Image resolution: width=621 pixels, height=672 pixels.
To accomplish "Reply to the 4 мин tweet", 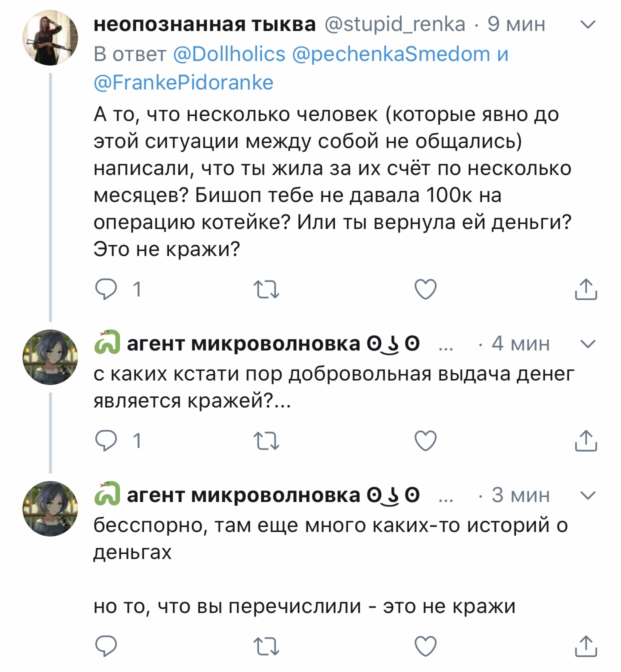I will point(106,441).
